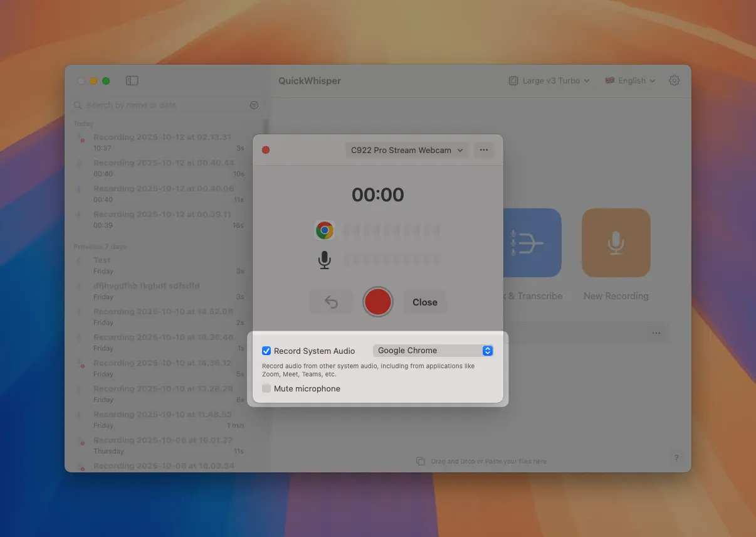Image resolution: width=756 pixels, height=537 pixels.
Task: Select Recording 2025-10-08 at 16.01.27
Action: [167, 445]
